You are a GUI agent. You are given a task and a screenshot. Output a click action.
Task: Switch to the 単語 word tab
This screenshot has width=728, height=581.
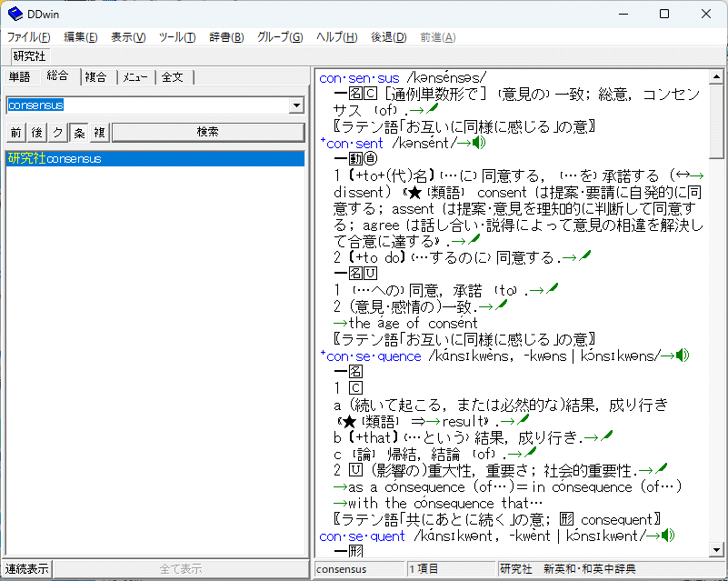19,77
